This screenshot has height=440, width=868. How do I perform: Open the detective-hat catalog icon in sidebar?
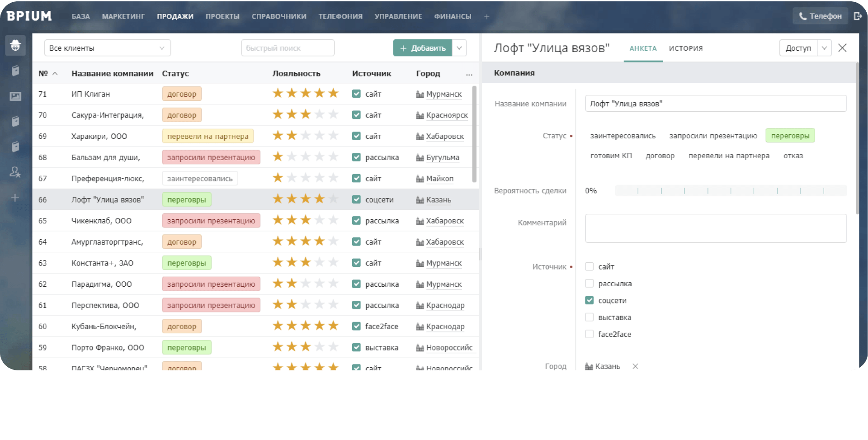point(15,45)
